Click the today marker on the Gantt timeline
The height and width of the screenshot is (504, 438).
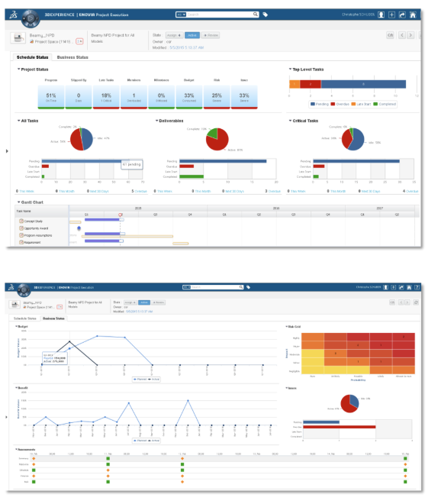121,215
